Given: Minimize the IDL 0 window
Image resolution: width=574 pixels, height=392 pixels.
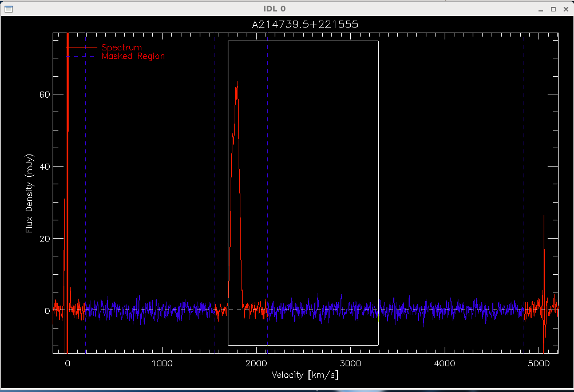Looking at the screenshot, I should [541, 10].
